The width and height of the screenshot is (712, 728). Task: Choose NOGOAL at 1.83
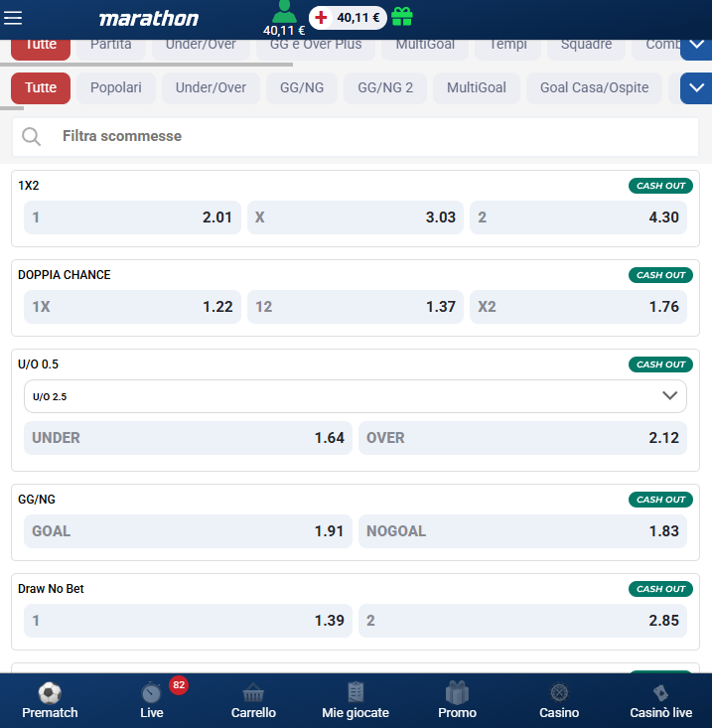point(522,531)
